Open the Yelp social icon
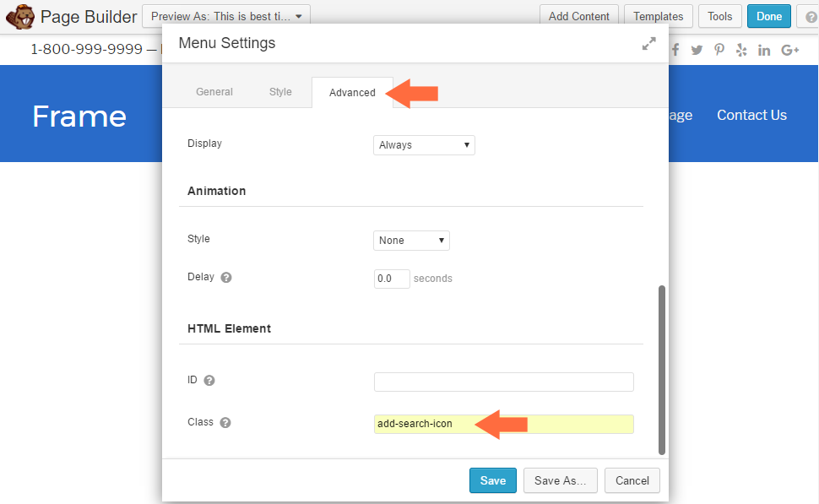This screenshot has width=819, height=504. click(x=741, y=50)
